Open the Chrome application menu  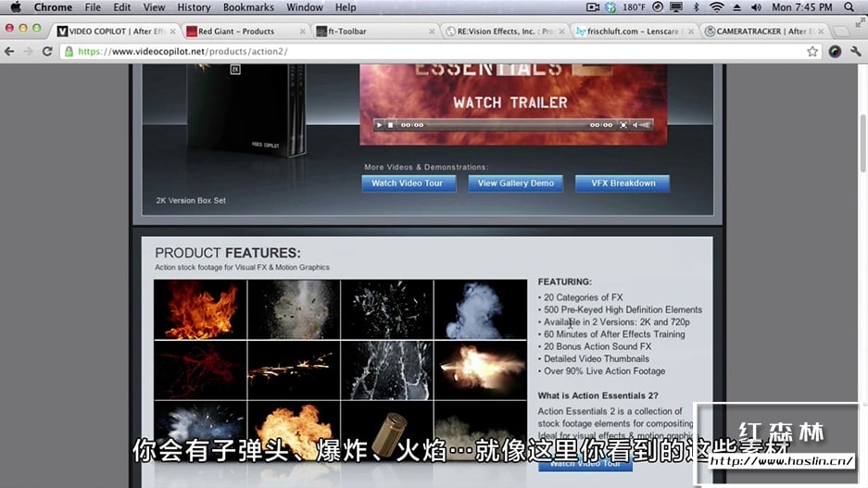53,7
